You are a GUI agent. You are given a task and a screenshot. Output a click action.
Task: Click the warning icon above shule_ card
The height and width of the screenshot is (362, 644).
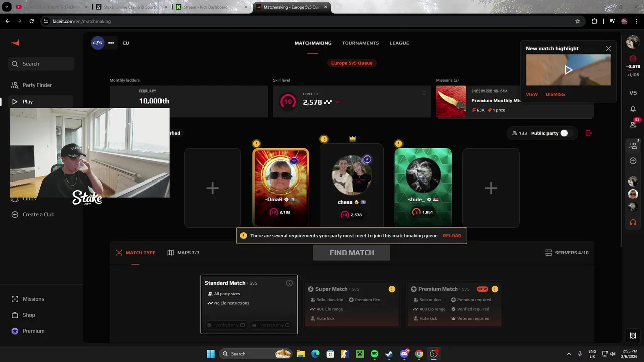point(399,144)
